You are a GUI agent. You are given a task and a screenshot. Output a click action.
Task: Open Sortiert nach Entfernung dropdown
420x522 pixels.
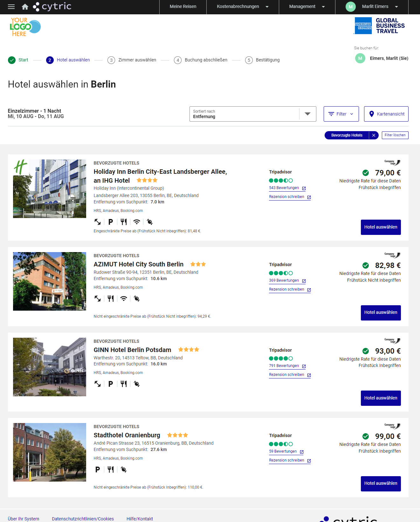pos(253,114)
